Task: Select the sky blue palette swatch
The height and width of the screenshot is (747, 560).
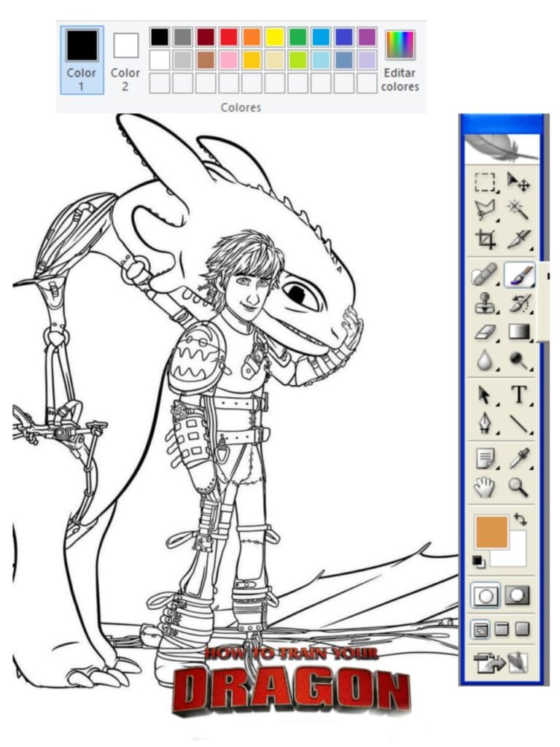Action: coord(321,37)
